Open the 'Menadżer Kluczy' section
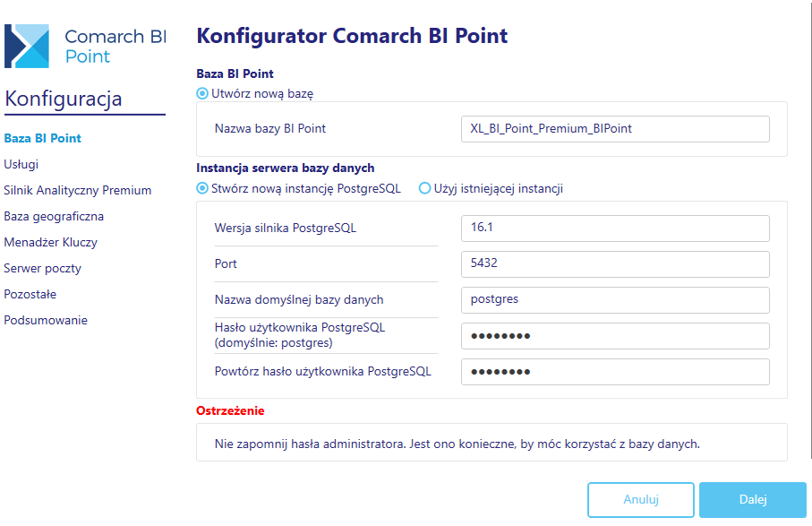This screenshot has height=526, width=812. click(51, 242)
